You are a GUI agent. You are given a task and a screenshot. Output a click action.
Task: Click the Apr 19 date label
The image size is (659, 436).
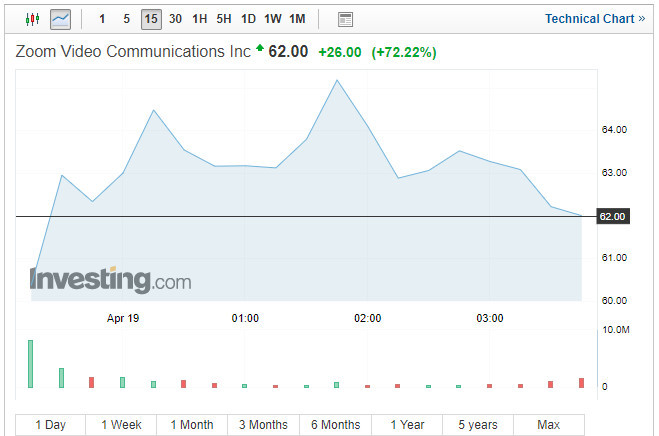(x=123, y=318)
